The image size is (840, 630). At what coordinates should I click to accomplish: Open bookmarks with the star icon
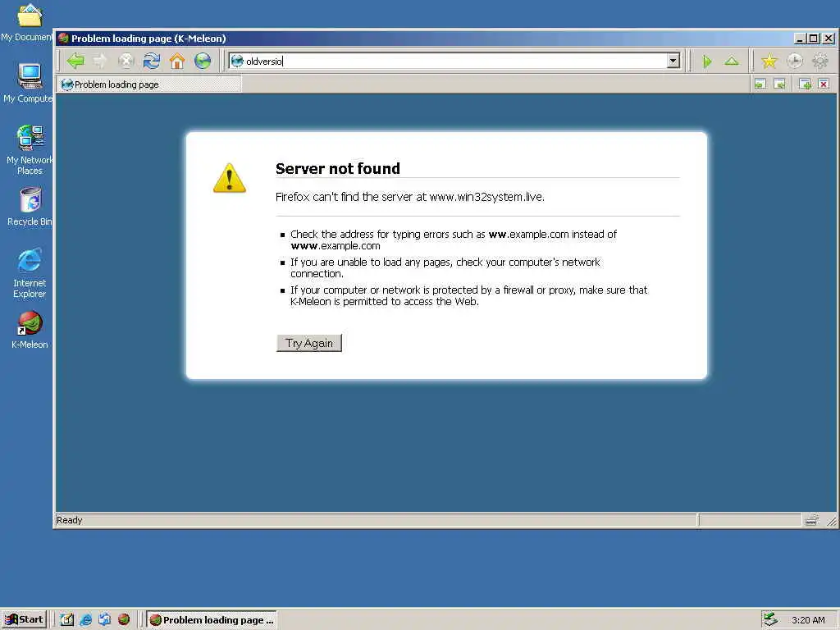[x=769, y=61]
